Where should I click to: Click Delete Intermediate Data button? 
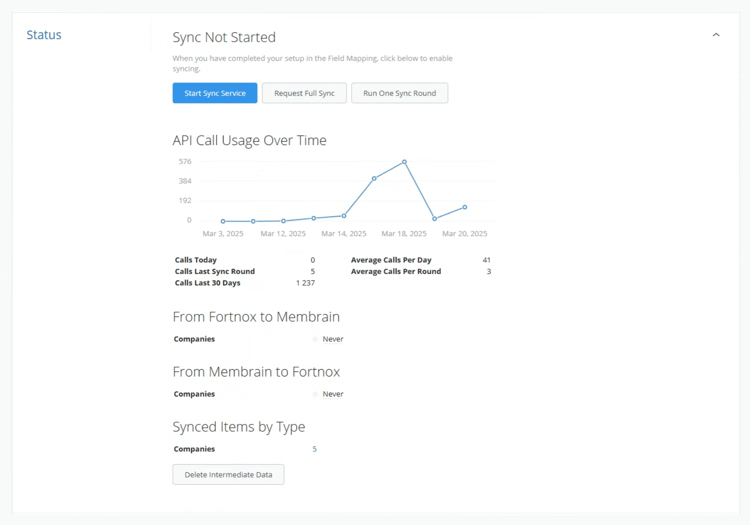tap(228, 474)
